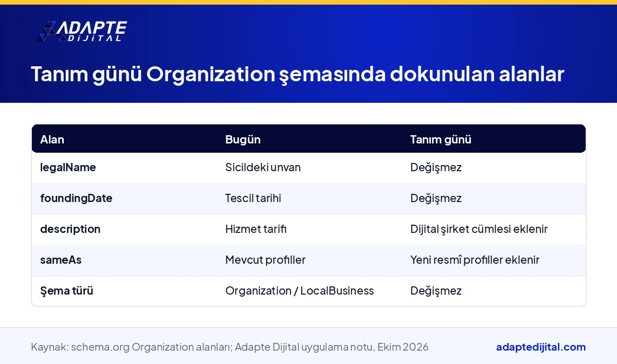This screenshot has height=364, width=617.
Task: Click the 'Kaynak' source footnote text
Action: [x=230, y=347]
